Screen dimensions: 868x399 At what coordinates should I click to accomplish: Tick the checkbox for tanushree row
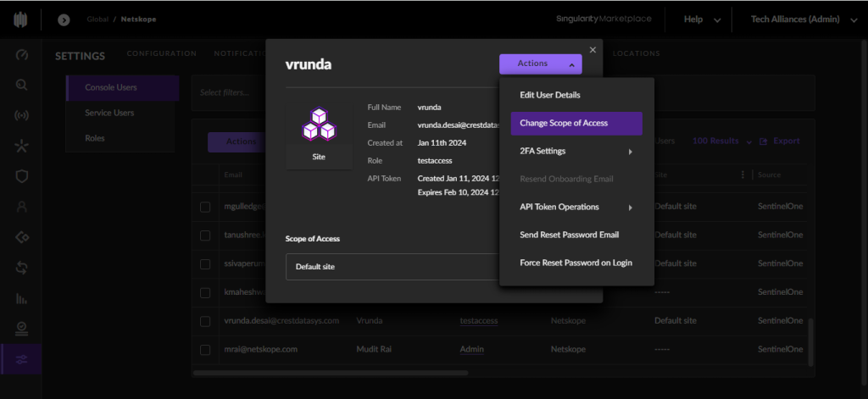point(205,236)
